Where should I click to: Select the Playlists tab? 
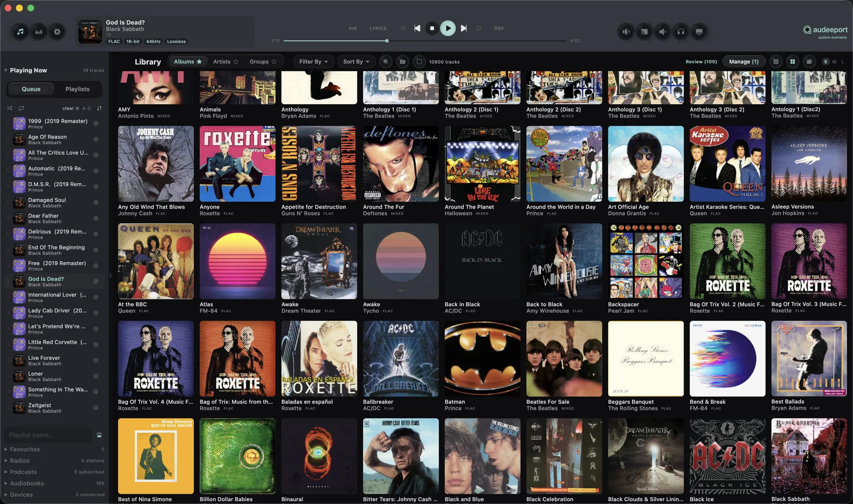(x=78, y=89)
